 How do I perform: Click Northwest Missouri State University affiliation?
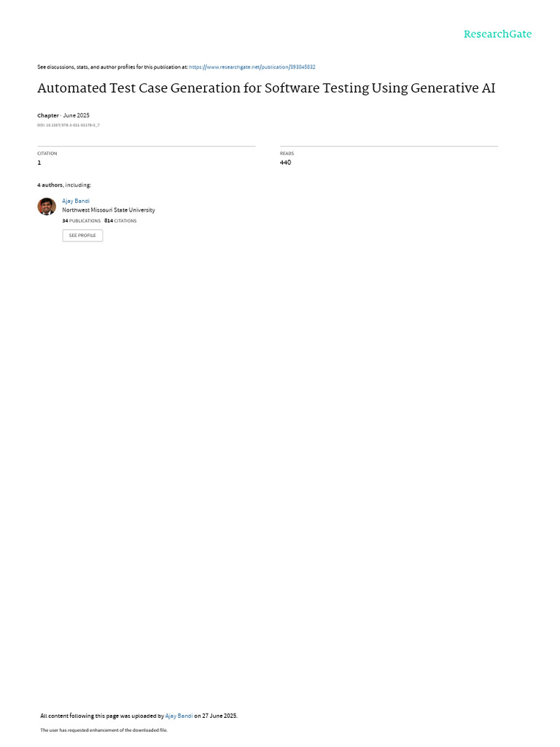(x=109, y=210)
